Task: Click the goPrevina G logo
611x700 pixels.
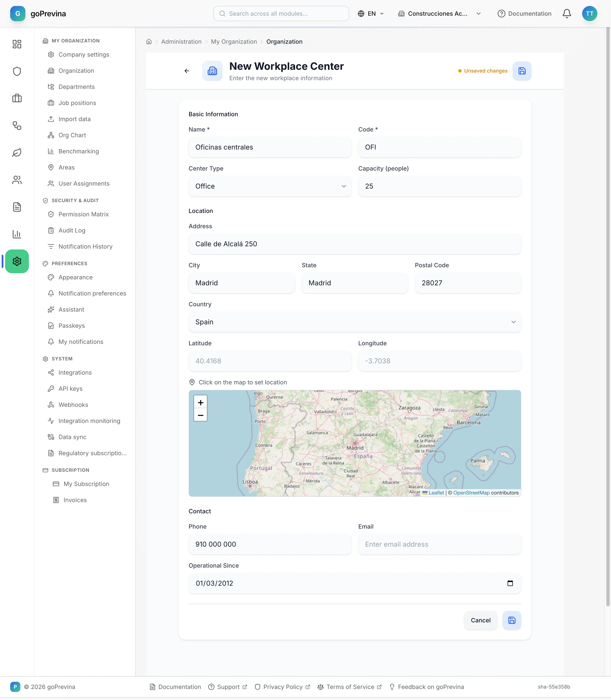Action: click(18, 14)
